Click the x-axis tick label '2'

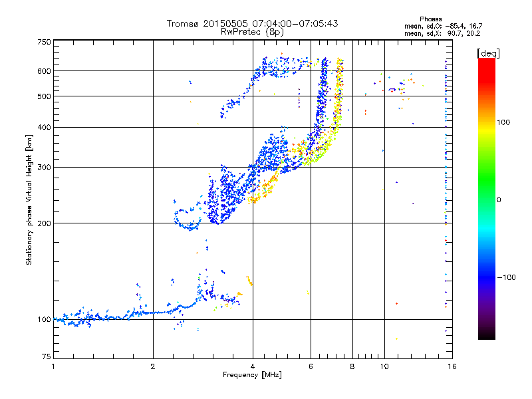coord(153,366)
